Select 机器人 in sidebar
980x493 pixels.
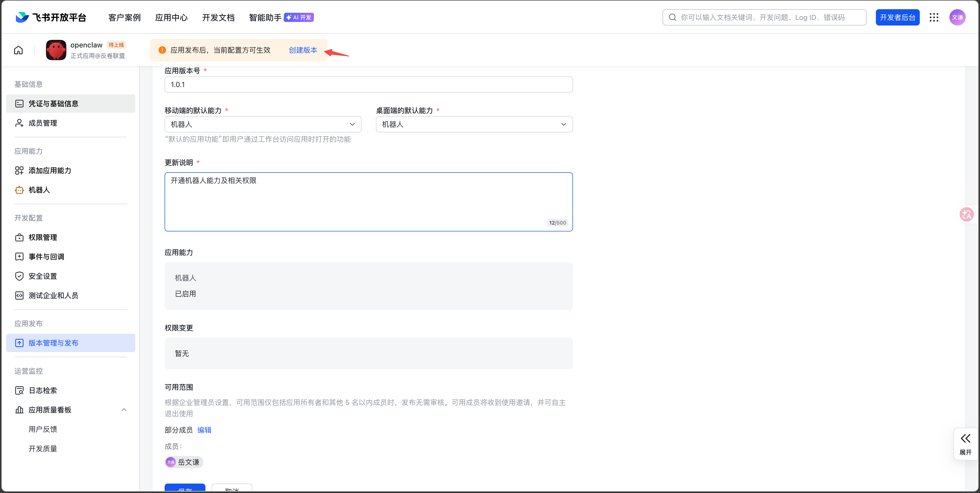[71, 190]
